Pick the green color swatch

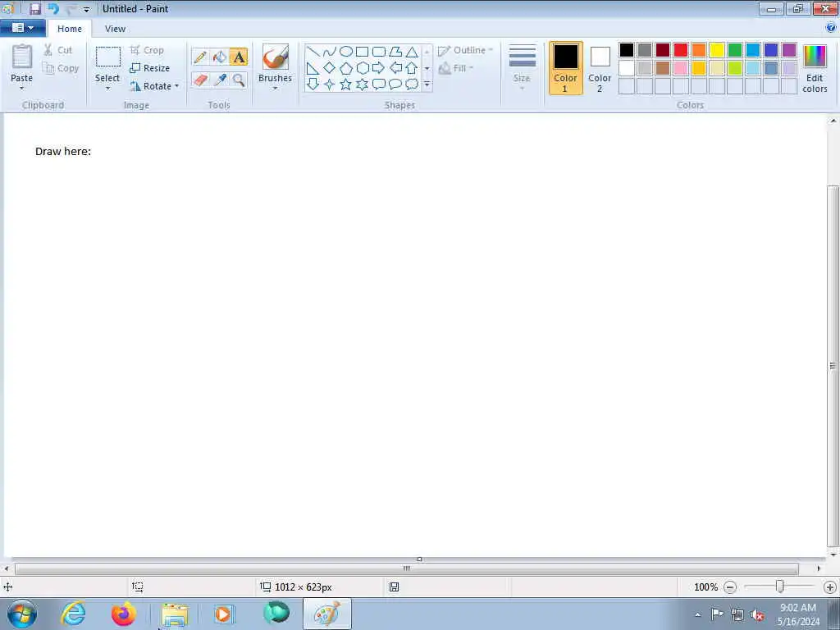pyautogui.click(x=735, y=50)
